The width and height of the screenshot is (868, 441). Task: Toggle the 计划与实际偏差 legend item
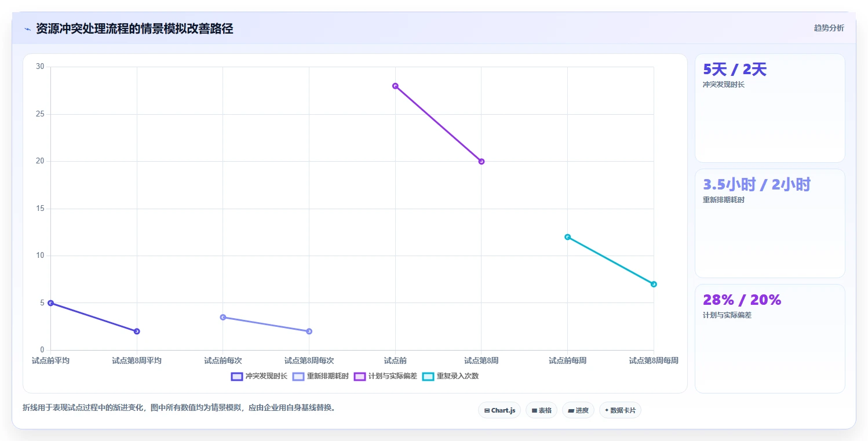point(385,376)
